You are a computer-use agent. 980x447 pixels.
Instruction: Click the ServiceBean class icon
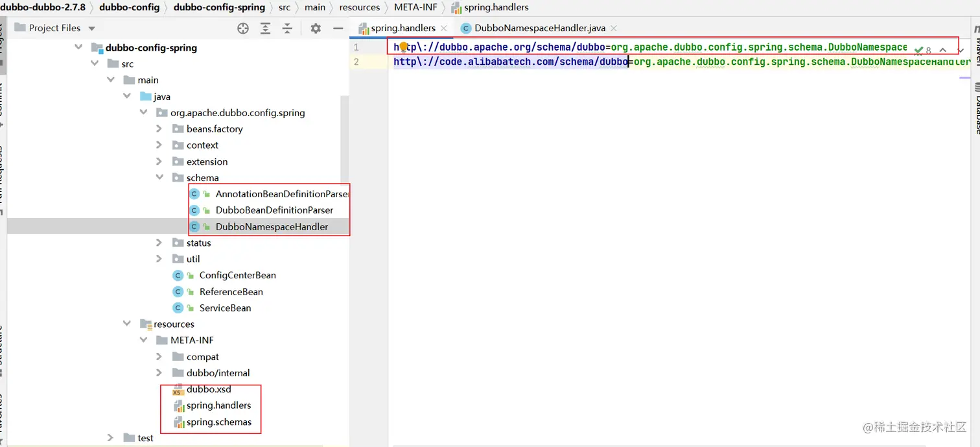(x=178, y=308)
